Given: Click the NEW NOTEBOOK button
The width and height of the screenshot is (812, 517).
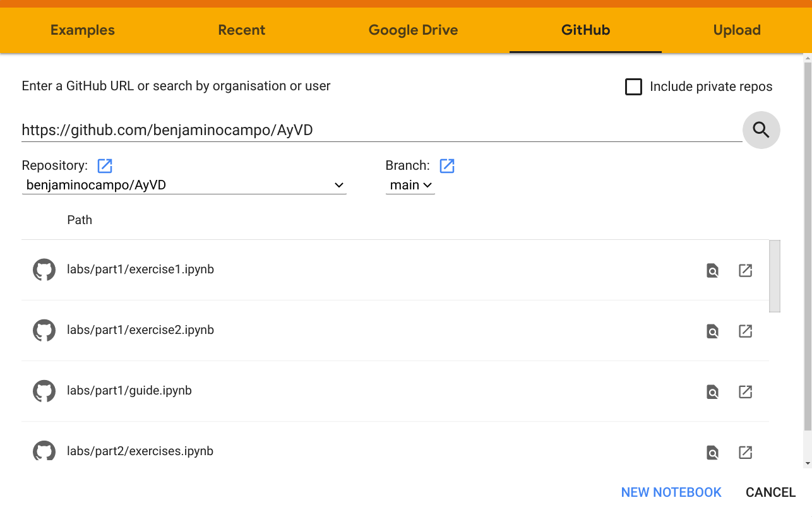Looking at the screenshot, I should (x=671, y=492).
